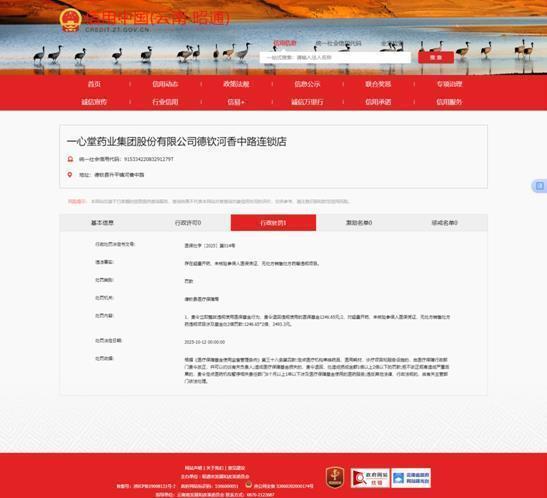Open the 政府网站找错 badge
The height and width of the screenshot is (498, 547).
tap(370, 478)
